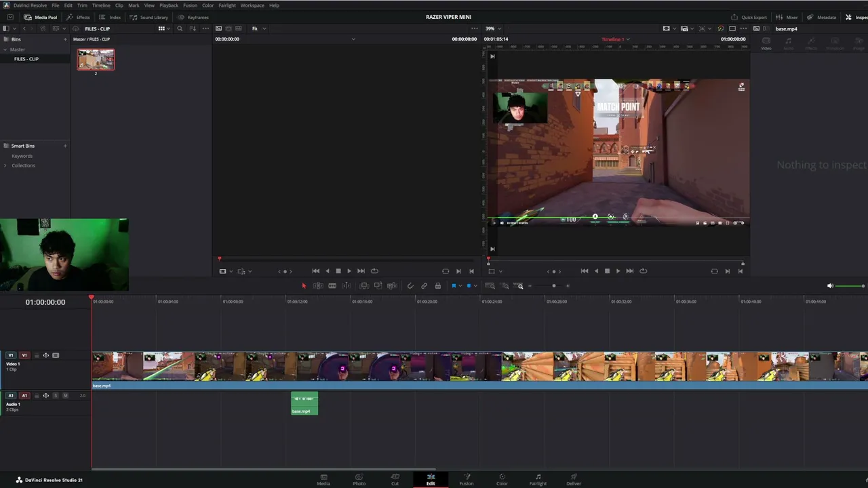Switch to the Media page
This screenshot has width=868, height=488.
pyautogui.click(x=323, y=479)
